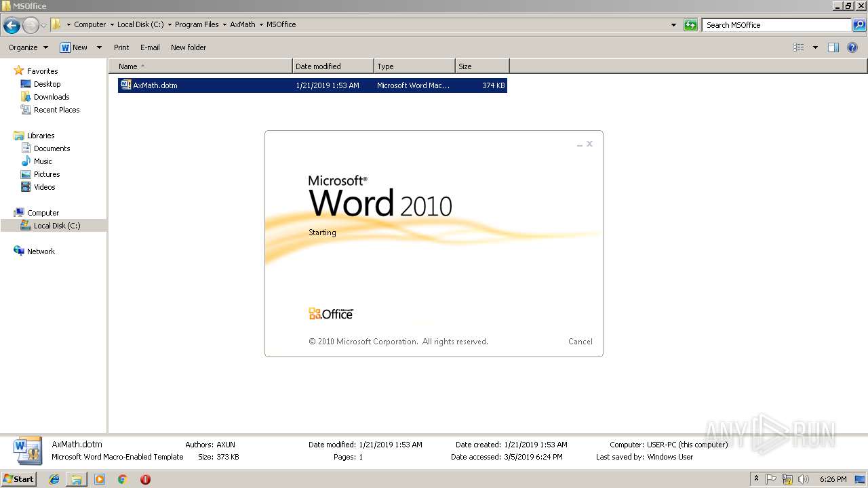Click the Word icon New button
The image size is (868, 488).
click(x=73, y=47)
